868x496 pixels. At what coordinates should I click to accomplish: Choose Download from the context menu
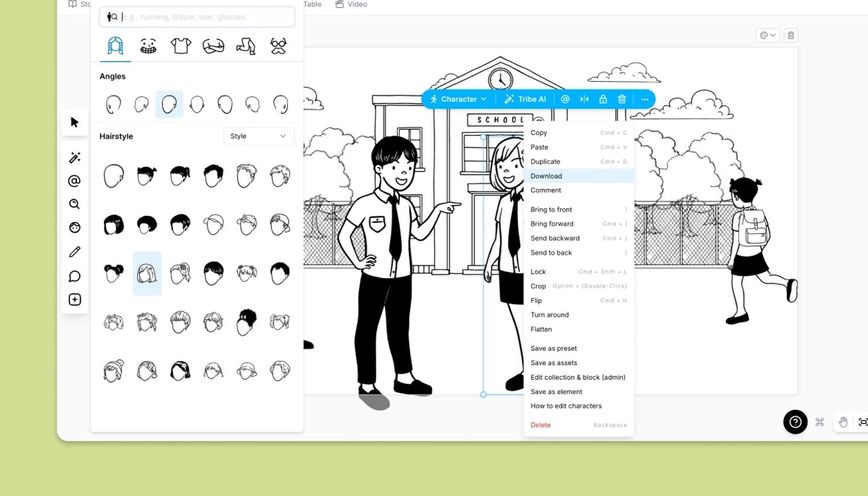click(x=579, y=176)
